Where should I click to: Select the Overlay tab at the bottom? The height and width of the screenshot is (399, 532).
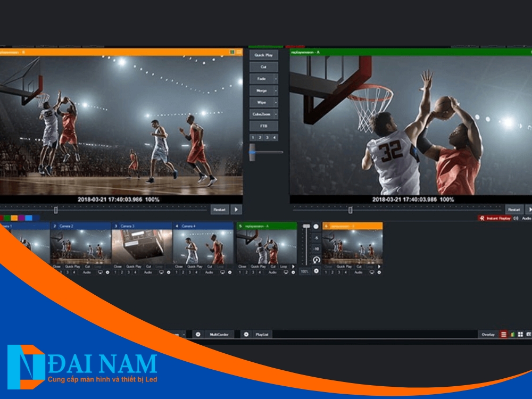coord(488,334)
